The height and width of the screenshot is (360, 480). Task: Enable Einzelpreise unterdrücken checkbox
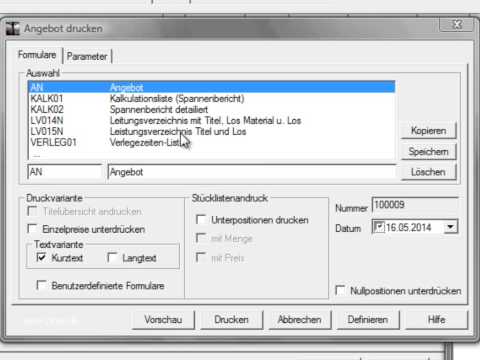click(x=32, y=229)
